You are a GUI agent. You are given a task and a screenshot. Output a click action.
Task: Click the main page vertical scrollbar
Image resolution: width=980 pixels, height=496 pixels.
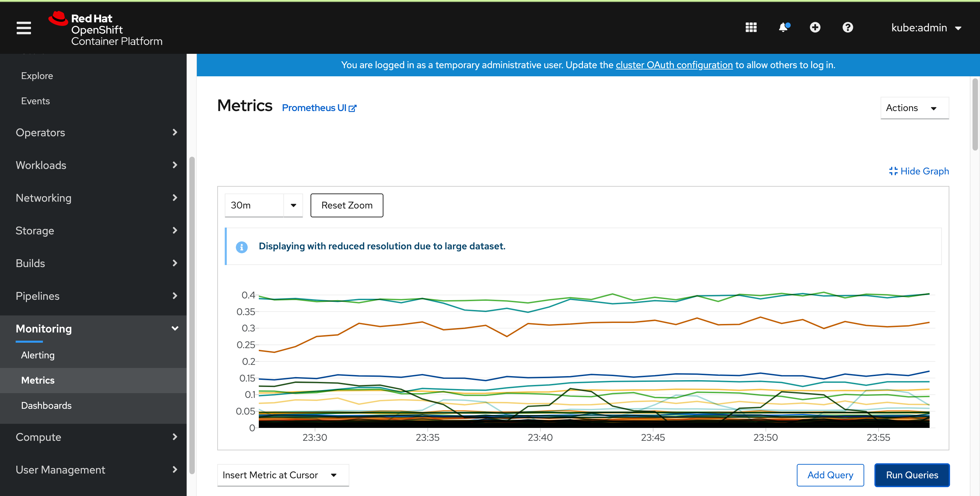pyautogui.click(x=975, y=114)
